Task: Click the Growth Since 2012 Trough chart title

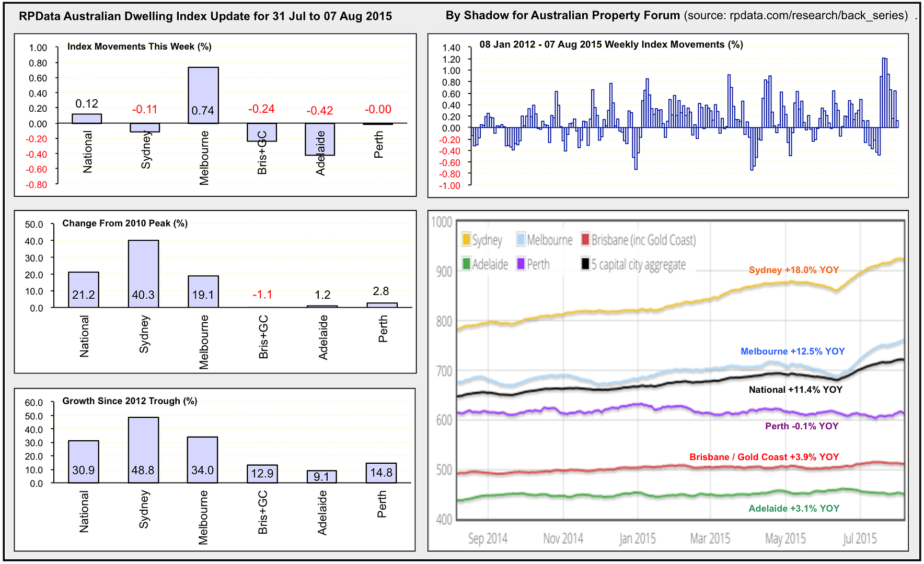Action: pyautogui.click(x=130, y=401)
